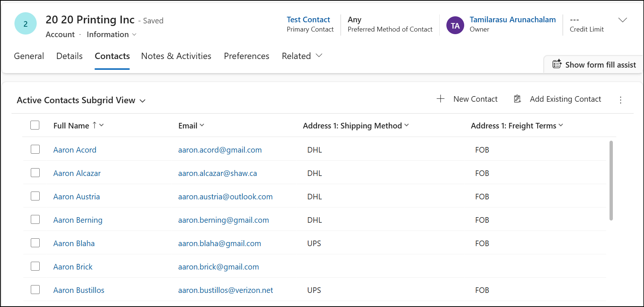The image size is (644, 307).
Task: Click email aaron.bustillos@verizon.net
Action: coord(225,290)
